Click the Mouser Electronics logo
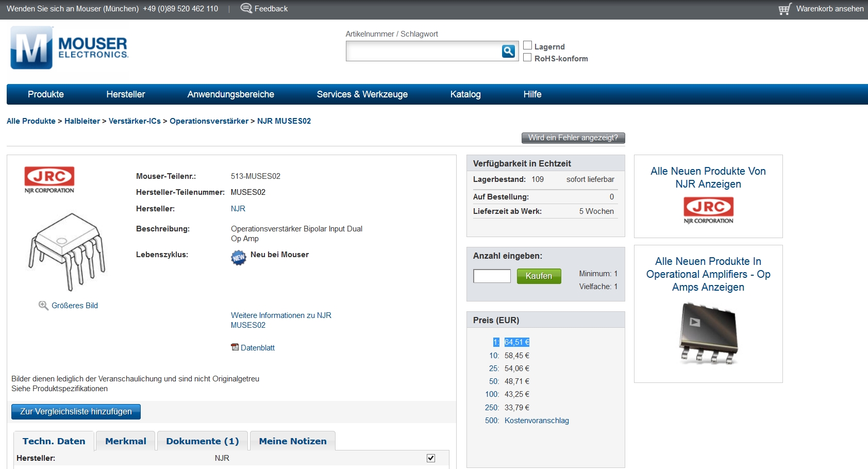868x469 pixels. 69,47
